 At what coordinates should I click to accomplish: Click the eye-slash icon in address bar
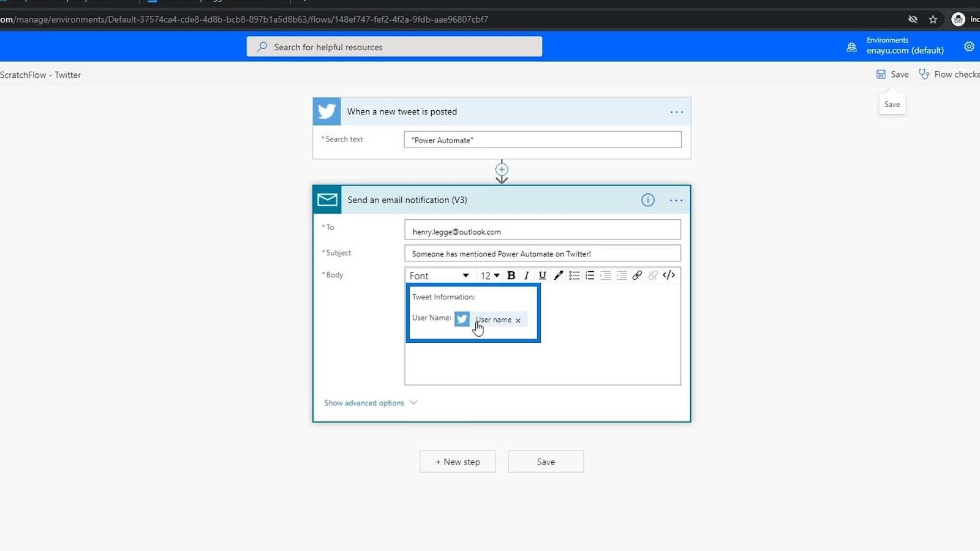pyautogui.click(x=913, y=20)
